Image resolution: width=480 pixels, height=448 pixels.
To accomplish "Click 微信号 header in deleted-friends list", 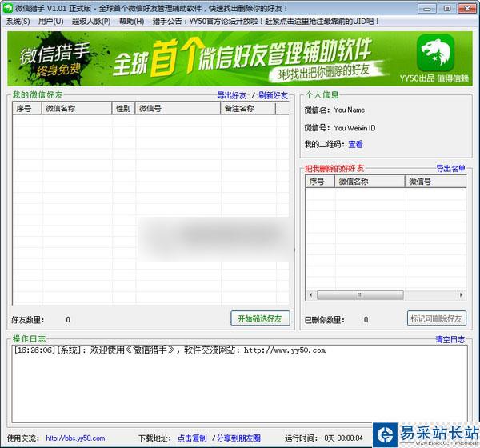I will [x=436, y=182].
